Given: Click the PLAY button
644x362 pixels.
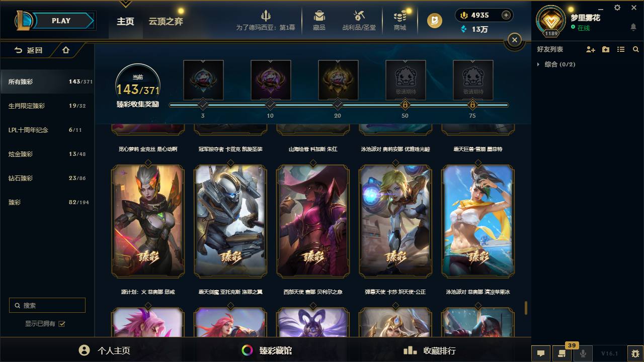Looking at the screenshot, I should tap(61, 21).
